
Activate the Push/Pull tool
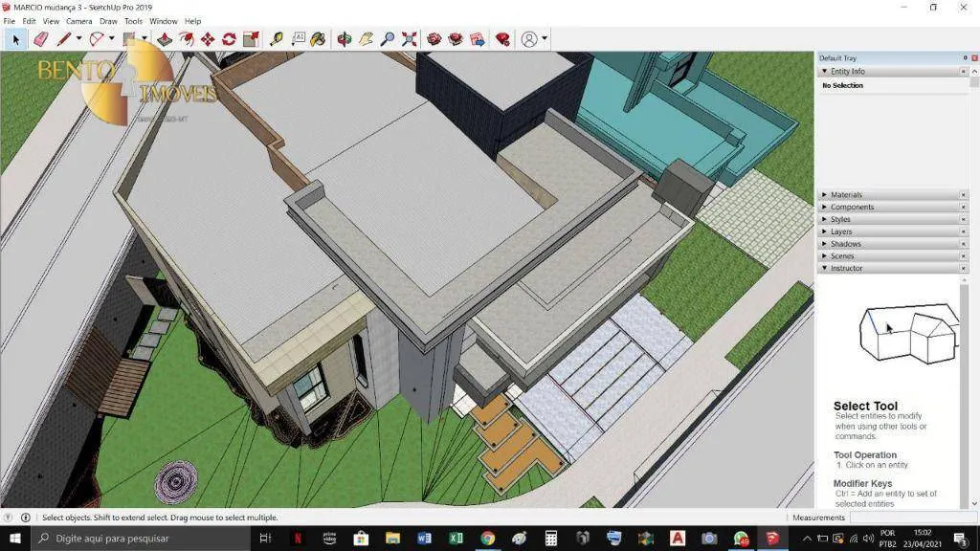pos(165,39)
